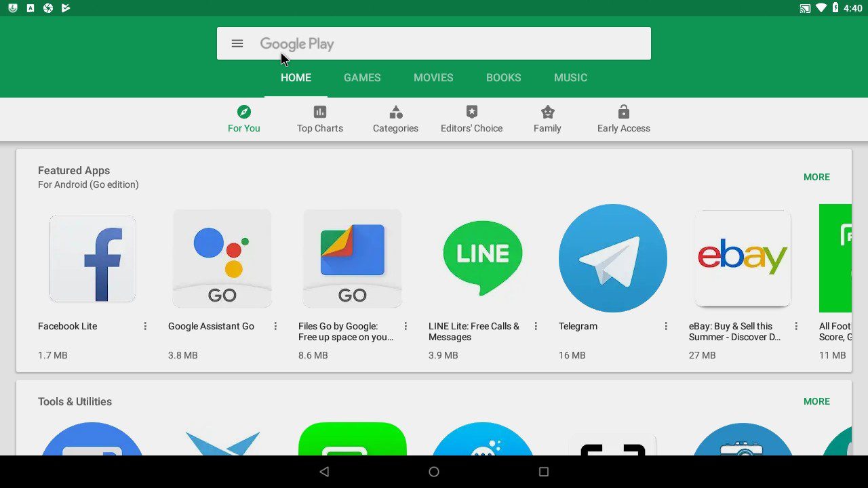Click MORE for Tools & Utilities
Viewport: 868px width, 488px height.
point(816,401)
